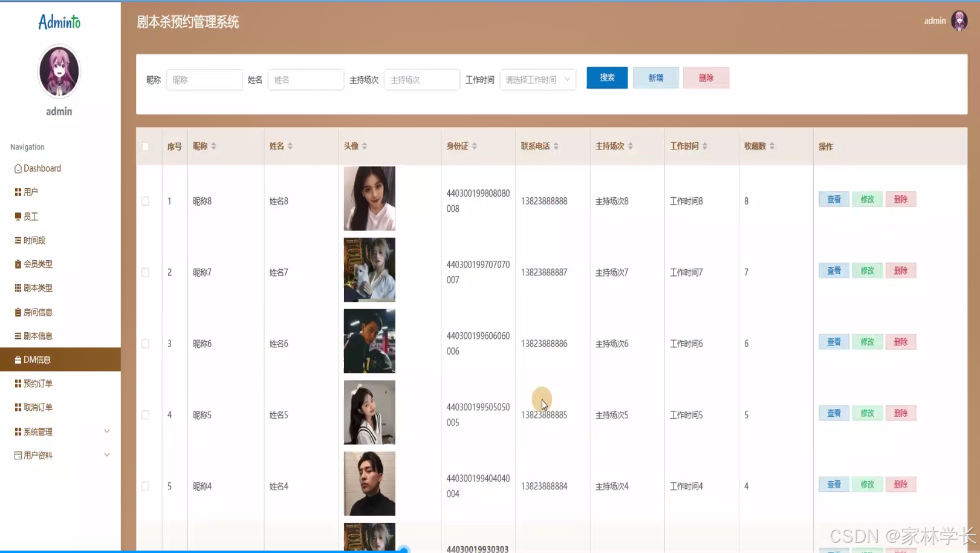Click the 新增 button
Image resolution: width=980 pixels, height=553 pixels.
[656, 77]
